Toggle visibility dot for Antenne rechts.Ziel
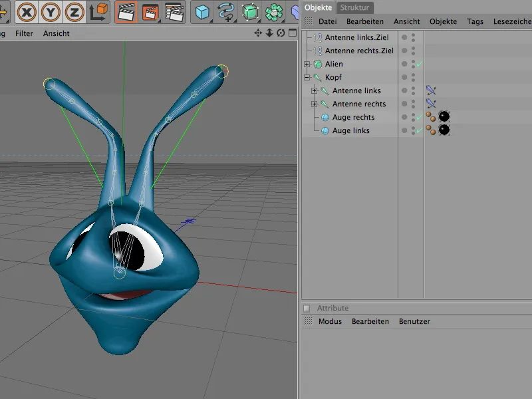532x399 pixels. point(404,51)
